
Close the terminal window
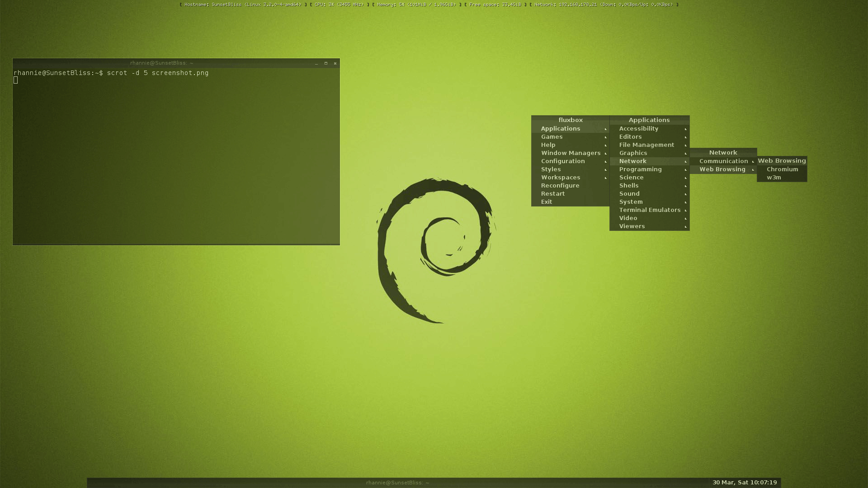335,63
